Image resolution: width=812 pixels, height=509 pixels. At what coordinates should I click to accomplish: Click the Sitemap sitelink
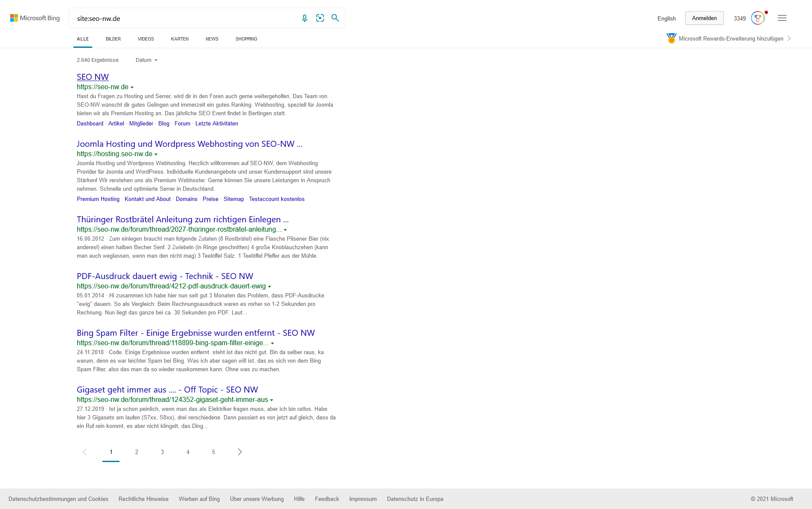click(x=234, y=199)
